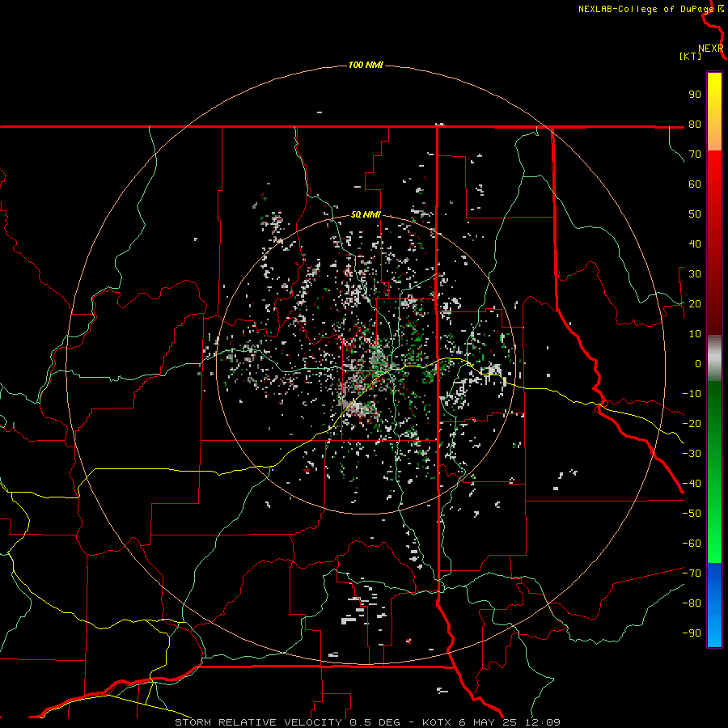Click the 10 value on velocity scale

[695, 334]
